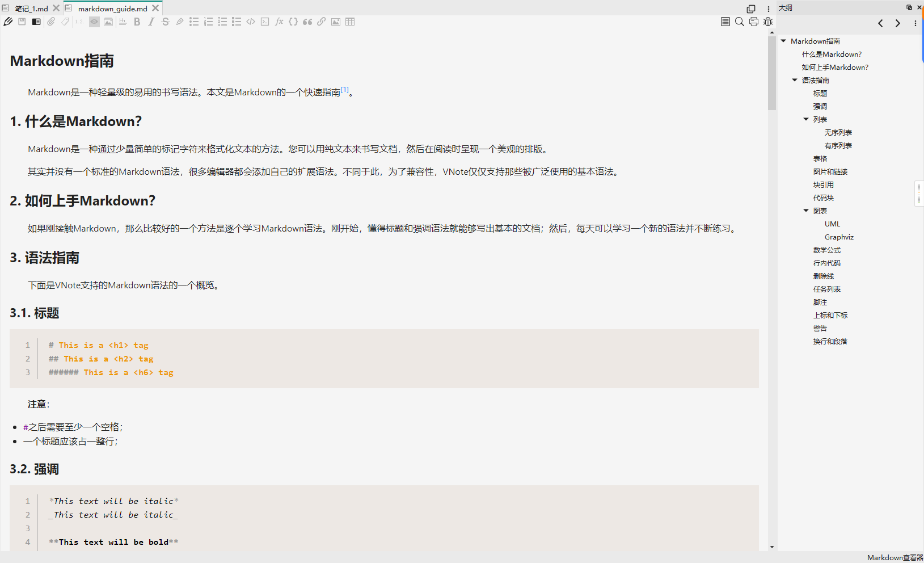Collapse the 列表 outline section
This screenshot has width=924, height=563.
coord(807,119)
